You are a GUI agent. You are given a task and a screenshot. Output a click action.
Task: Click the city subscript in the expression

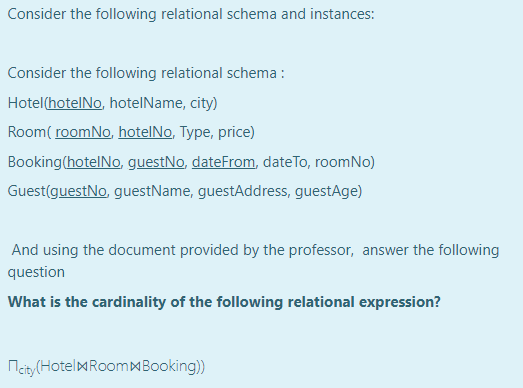click(x=26, y=370)
